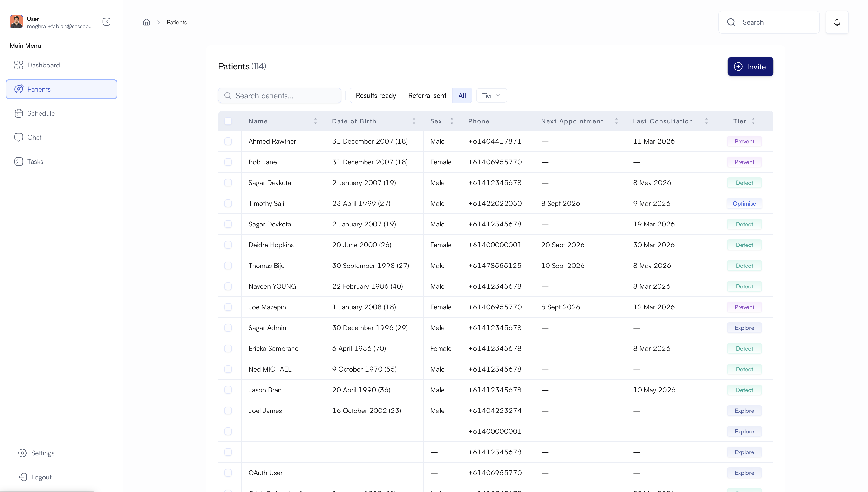Click breadcrumb chevron separator
Image resolution: width=868 pixels, height=492 pixels.
(x=158, y=22)
